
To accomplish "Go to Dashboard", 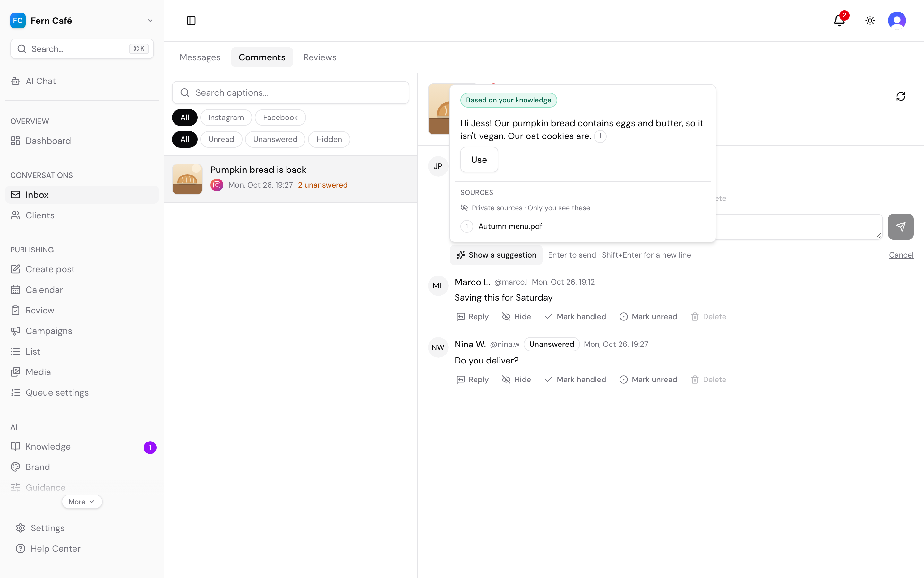I will (82, 141).
